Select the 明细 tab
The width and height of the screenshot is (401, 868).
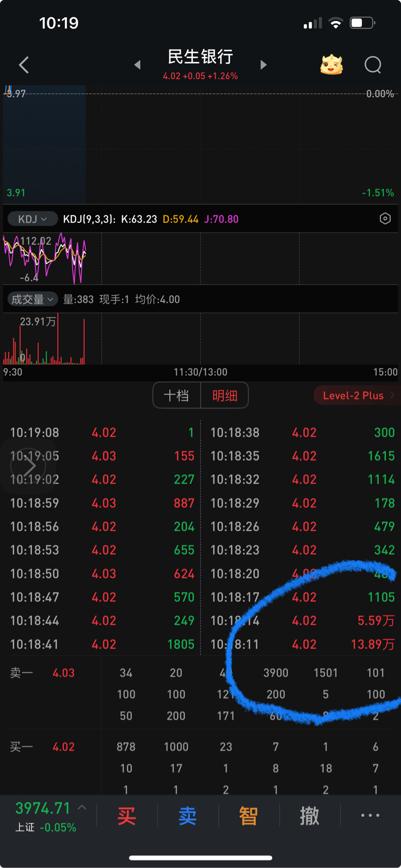pos(225,395)
